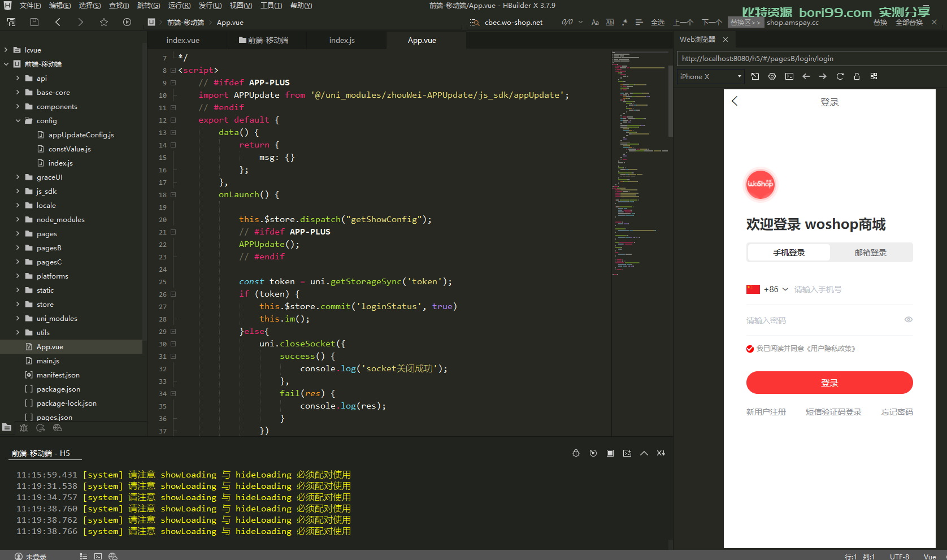Open the 运行(R) menu
947x560 pixels.
click(x=179, y=6)
